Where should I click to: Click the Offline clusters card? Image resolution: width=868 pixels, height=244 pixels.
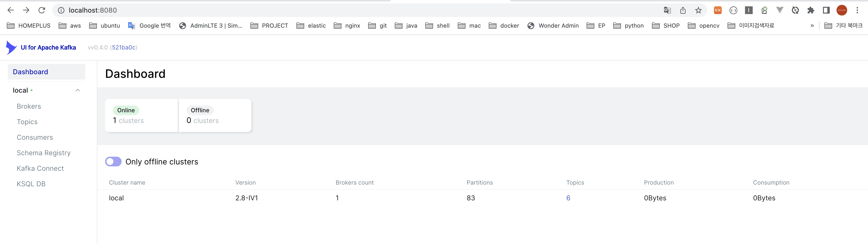click(x=215, y=115)
